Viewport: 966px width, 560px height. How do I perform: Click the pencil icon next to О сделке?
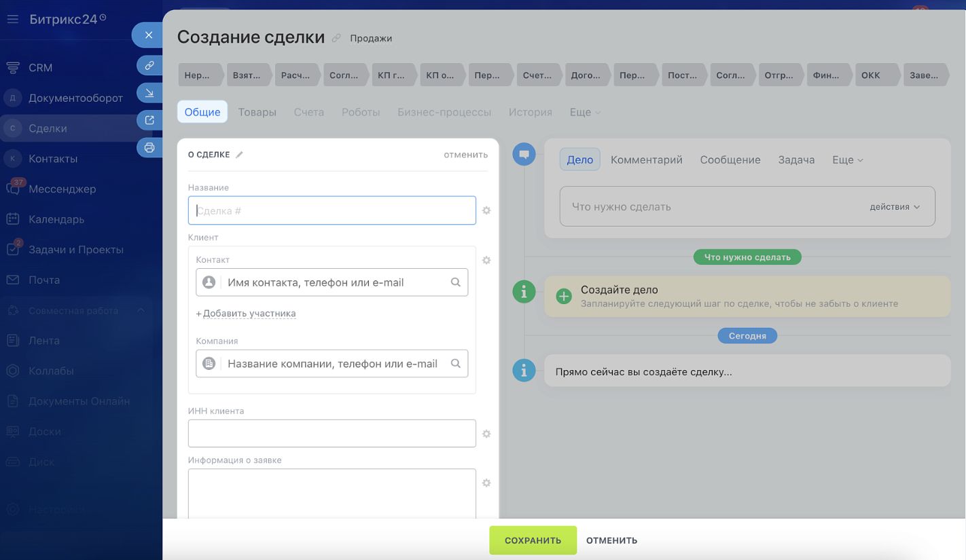[239, 155]
